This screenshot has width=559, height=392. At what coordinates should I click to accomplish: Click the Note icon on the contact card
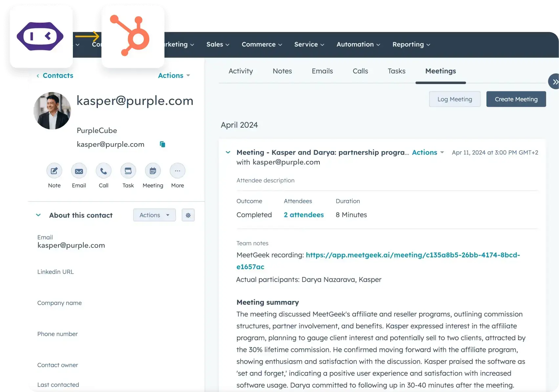point(54,171)
